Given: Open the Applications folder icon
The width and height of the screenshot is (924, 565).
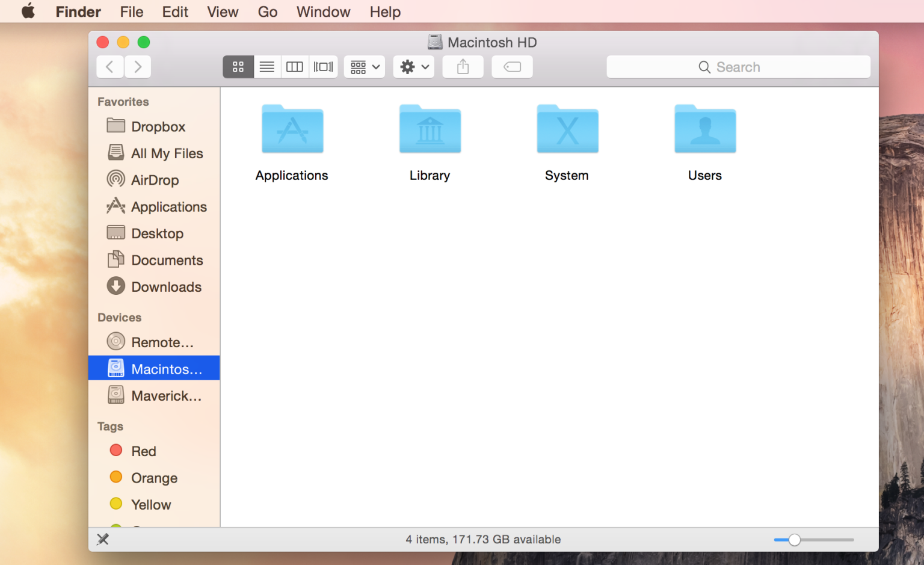Looking at the screenshot, I should click(292, 129).
